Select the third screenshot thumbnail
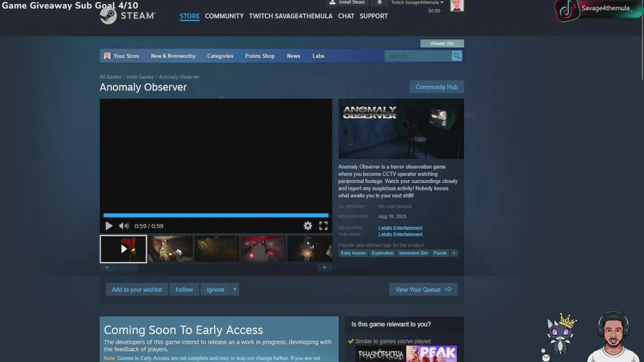 pos(217,249)
